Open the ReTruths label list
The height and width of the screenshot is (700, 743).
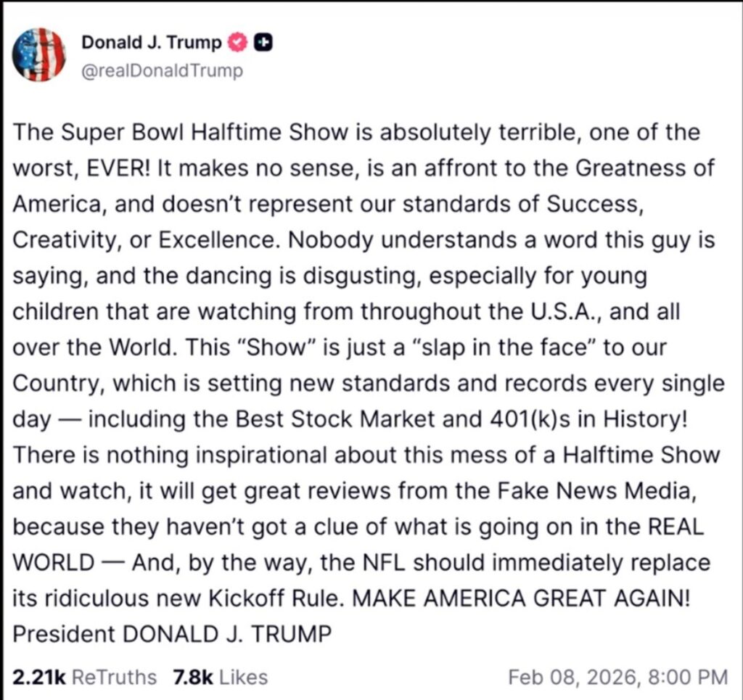point(115,677)
